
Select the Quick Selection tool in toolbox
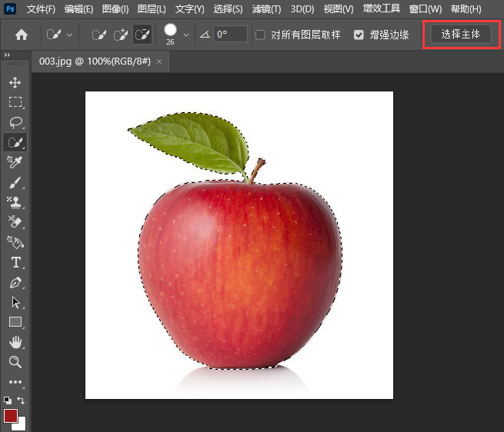coord(15,142)
